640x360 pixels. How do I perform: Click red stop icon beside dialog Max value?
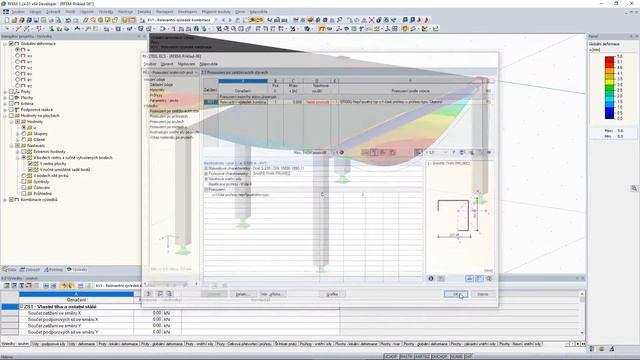tap(342, 153)
